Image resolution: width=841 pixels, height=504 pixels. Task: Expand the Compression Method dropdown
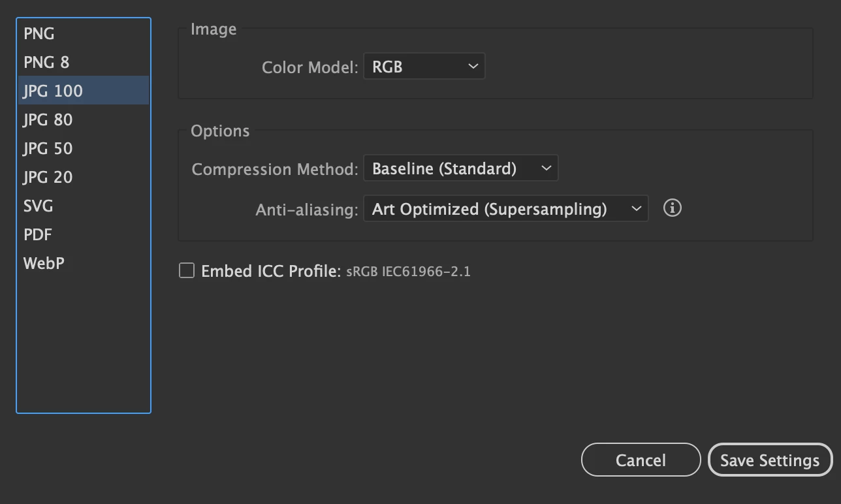(x=460, y=168)
